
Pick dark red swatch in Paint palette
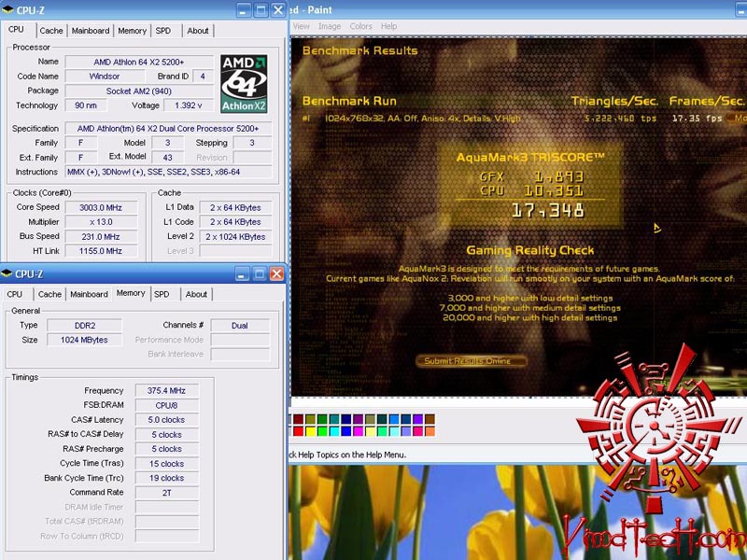(x=298, y=419)
